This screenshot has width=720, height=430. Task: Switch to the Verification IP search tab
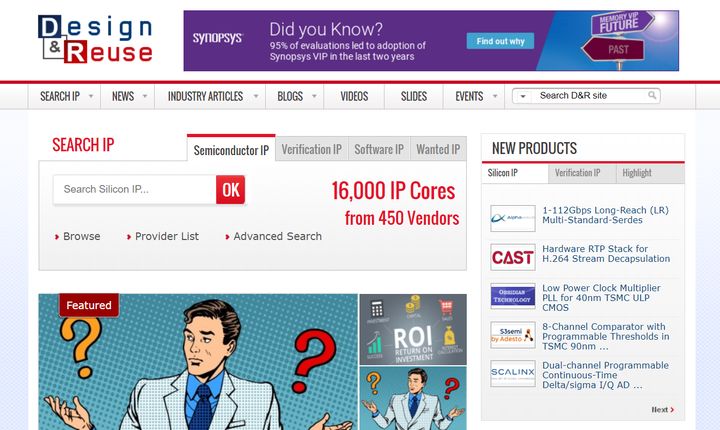click(312, 149)
